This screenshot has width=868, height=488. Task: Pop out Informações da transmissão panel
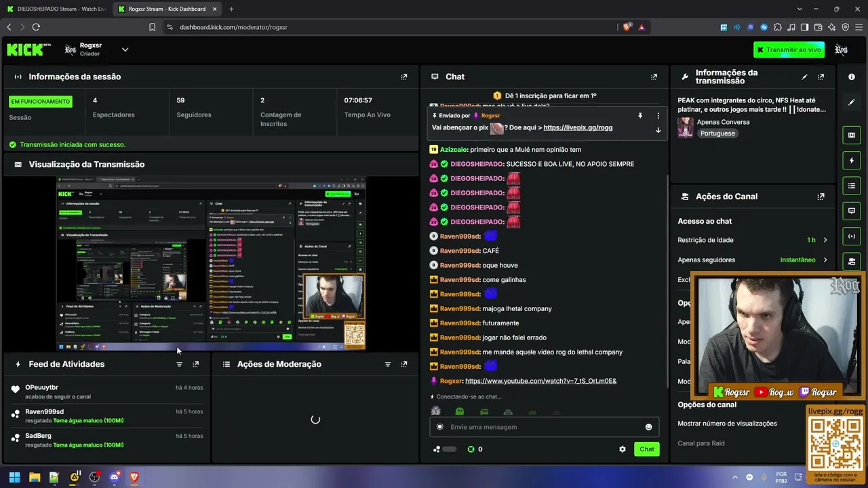[x=821, y=77]
